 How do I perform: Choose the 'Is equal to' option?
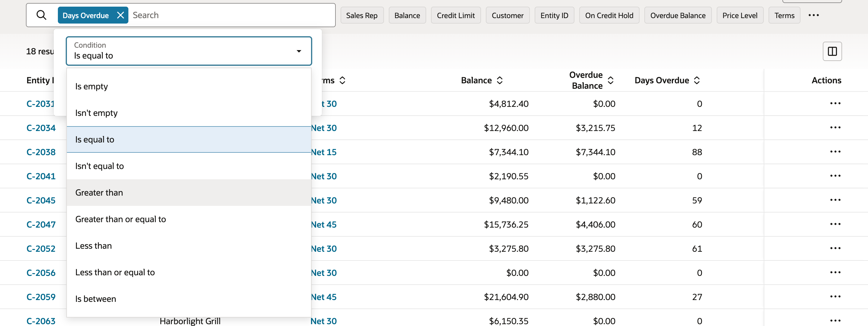point(189,139)
